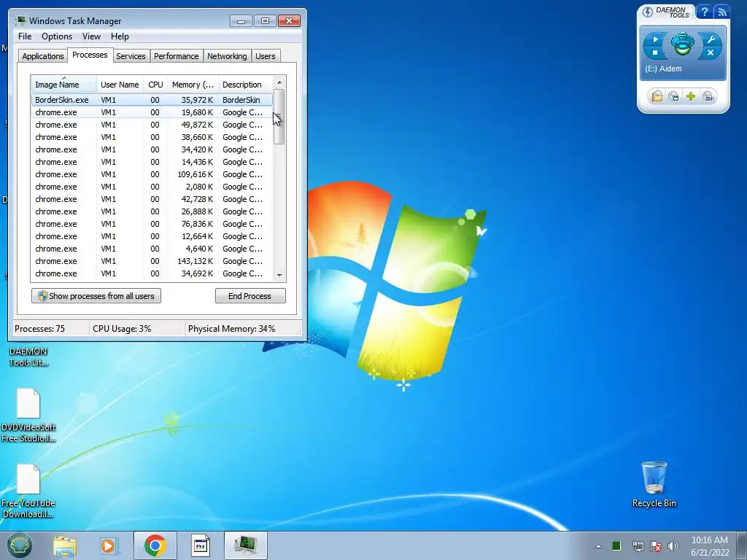Click the DAEMON Tools lightning logo icon
This screenshot has height=560, width=747.
point(648,12)
